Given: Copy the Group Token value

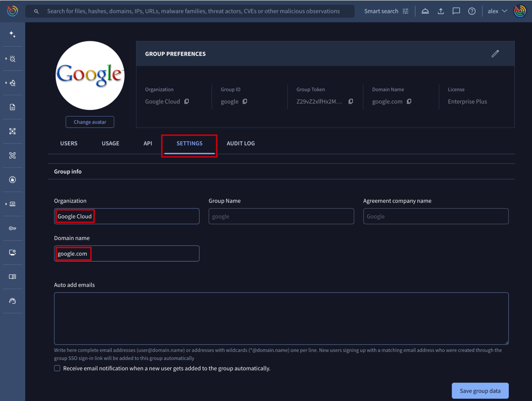Looking at the screenshot, I should (351, 101).
